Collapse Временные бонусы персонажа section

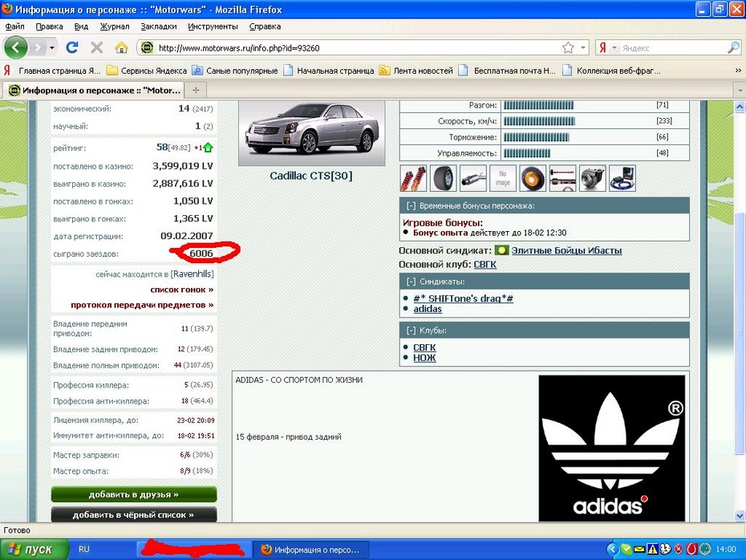click(411, 205)
